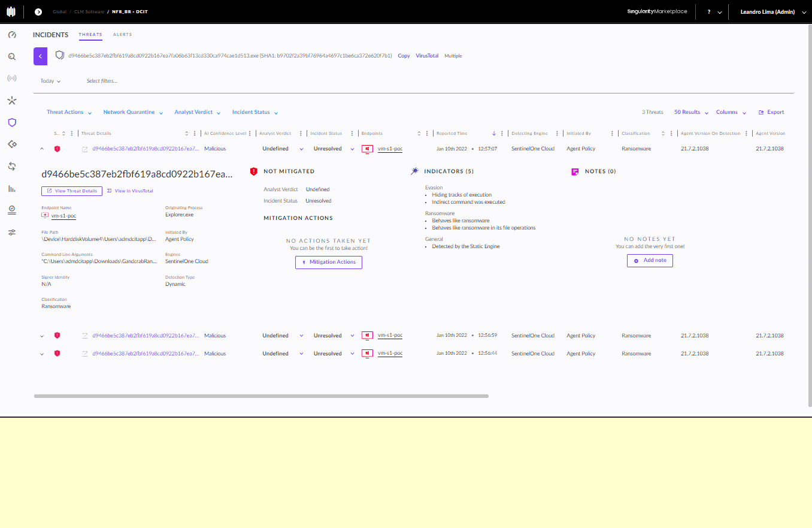Click the Mitigation Actions button
The width and height of the screenshot is (812, 528).
(x=329, y=262)
